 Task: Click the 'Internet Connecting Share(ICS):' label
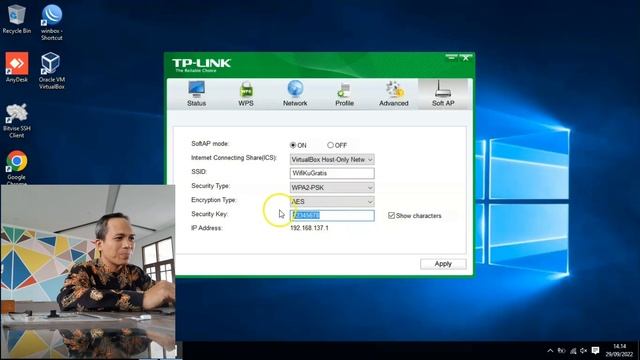coord(234,158)
